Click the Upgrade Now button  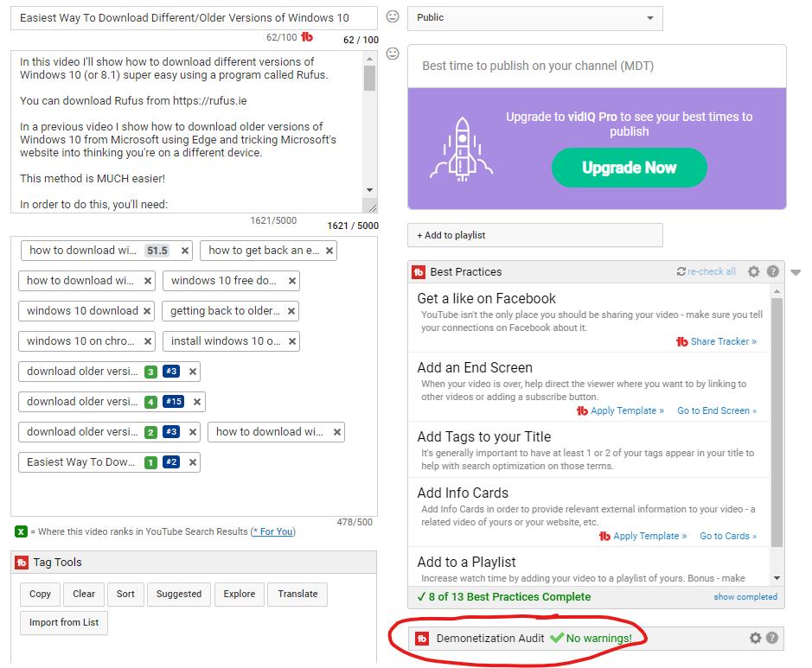630,168
